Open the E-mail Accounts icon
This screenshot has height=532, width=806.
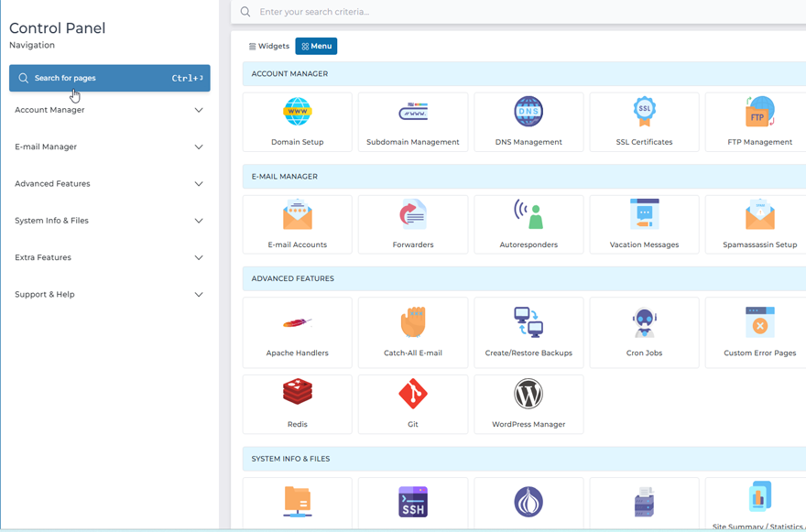pos(297,223)
